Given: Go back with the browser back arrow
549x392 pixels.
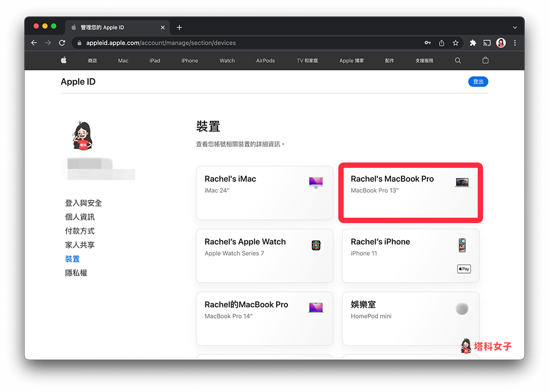Looking at the screenshot, I should (x=34, y=43).
